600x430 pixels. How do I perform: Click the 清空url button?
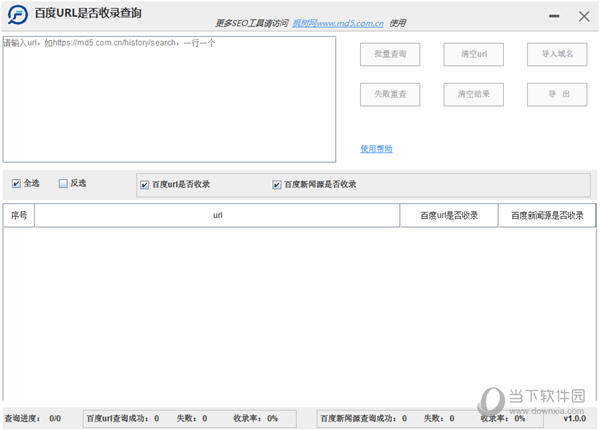473,54
